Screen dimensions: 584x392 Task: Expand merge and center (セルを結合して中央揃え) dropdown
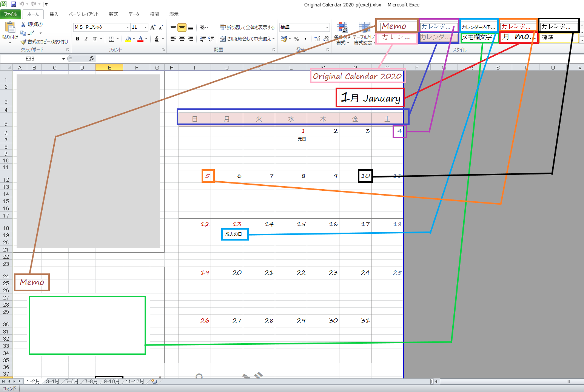(274, 39)
